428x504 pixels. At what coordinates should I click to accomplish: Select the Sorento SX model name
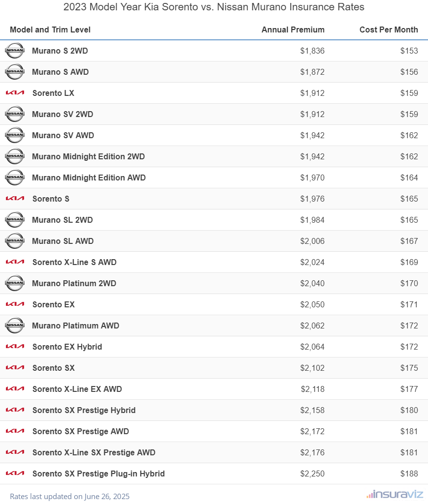54,368
